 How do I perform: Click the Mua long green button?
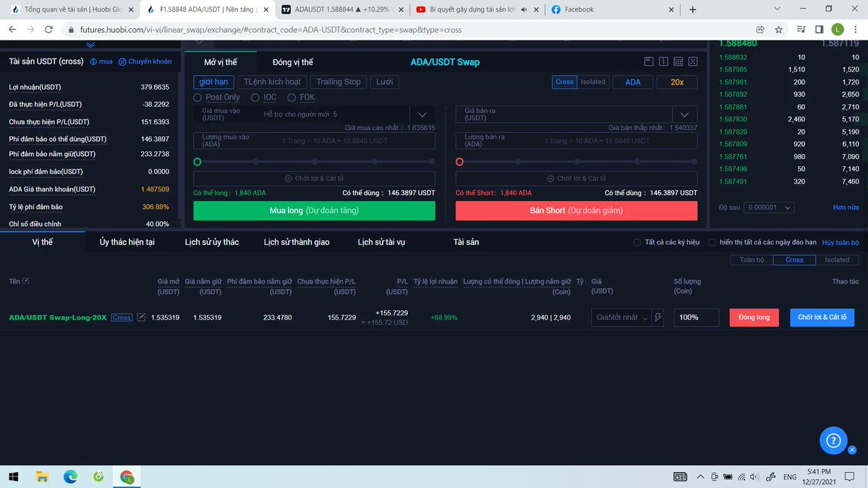click(x=314, y=210)
